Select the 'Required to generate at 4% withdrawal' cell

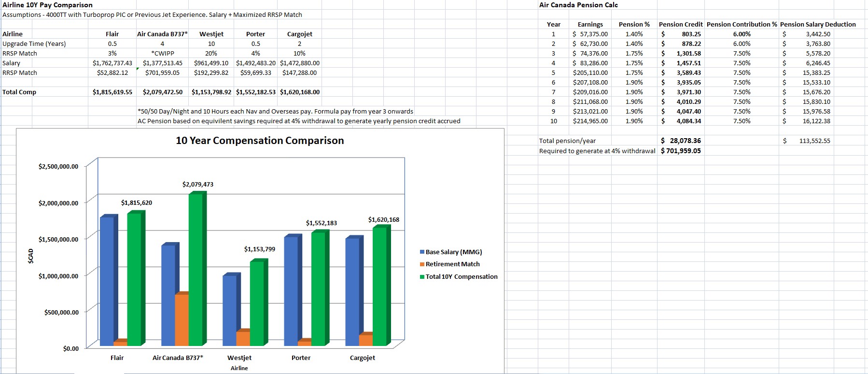click(x=597, y=151)
